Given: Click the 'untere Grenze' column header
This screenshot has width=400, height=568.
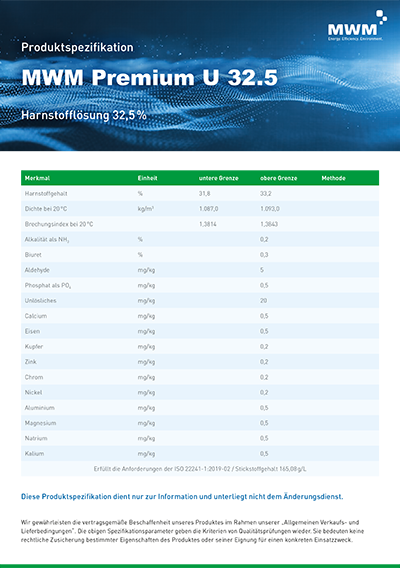Looking at the screenshot, I should coord(218,178).
